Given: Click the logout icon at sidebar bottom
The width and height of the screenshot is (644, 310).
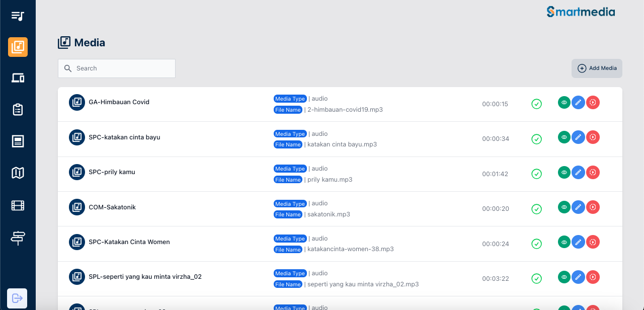Looking at the screenshot, I should click(17, 298).
